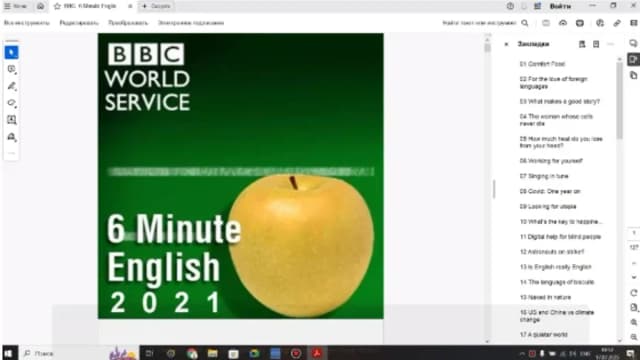
Task: Open bookmark 03 What makes a good story?
Action: 560,101
